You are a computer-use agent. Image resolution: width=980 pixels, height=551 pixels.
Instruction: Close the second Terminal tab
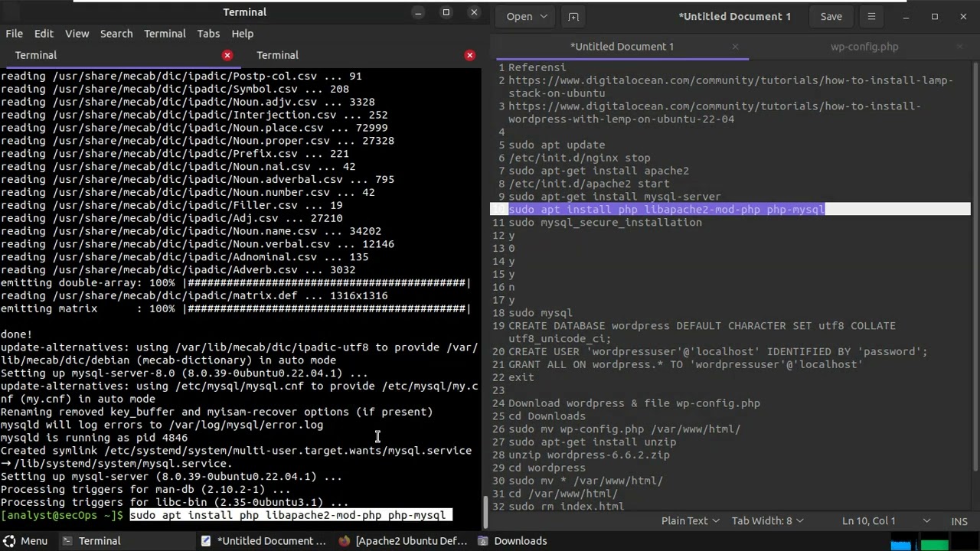point(470,55)
